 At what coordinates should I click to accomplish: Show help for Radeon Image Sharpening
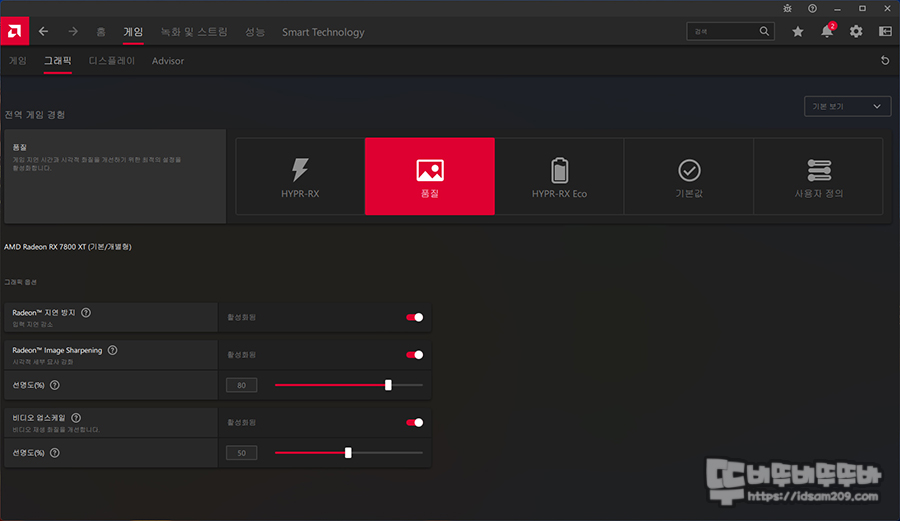(x=112, y=350)
